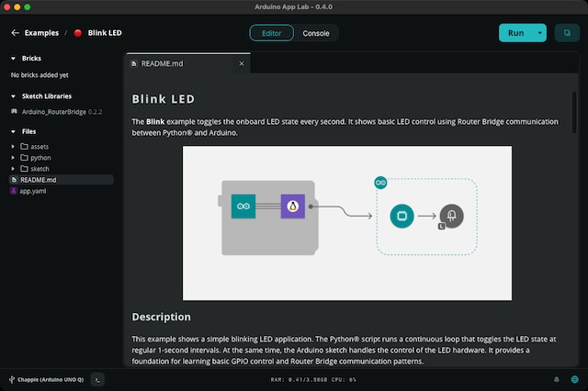The height and width of the screenshot is (391, 588).
Task: Expand the python folder
Action: (40, 158)
